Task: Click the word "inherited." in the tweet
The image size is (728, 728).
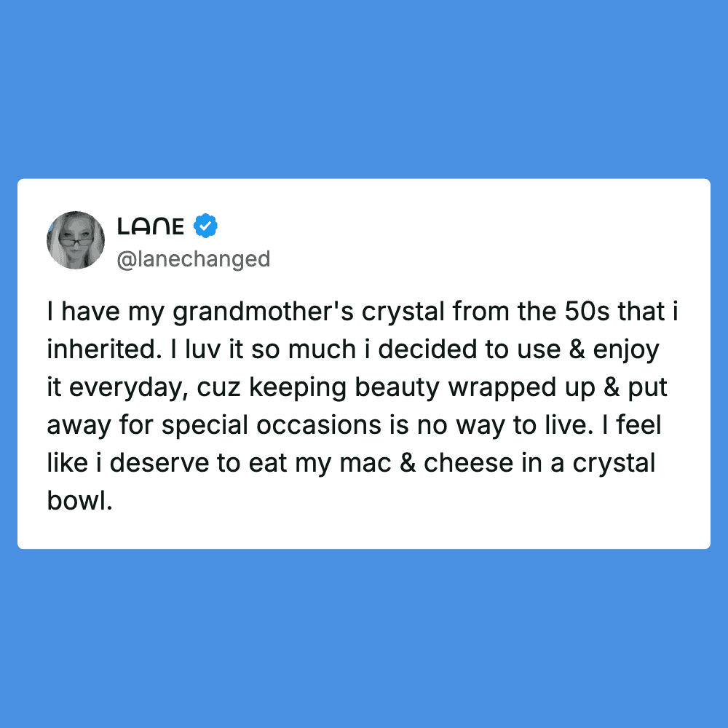Action: 100,350
